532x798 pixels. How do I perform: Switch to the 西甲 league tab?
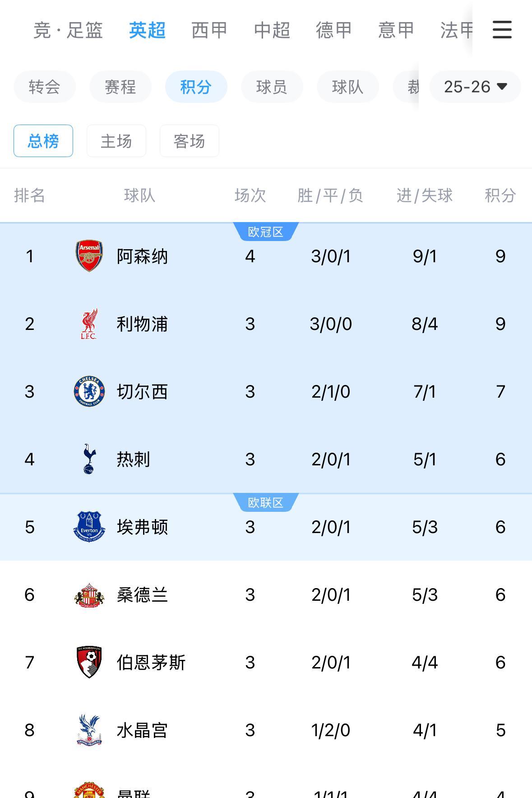click(x=209, y=30)
